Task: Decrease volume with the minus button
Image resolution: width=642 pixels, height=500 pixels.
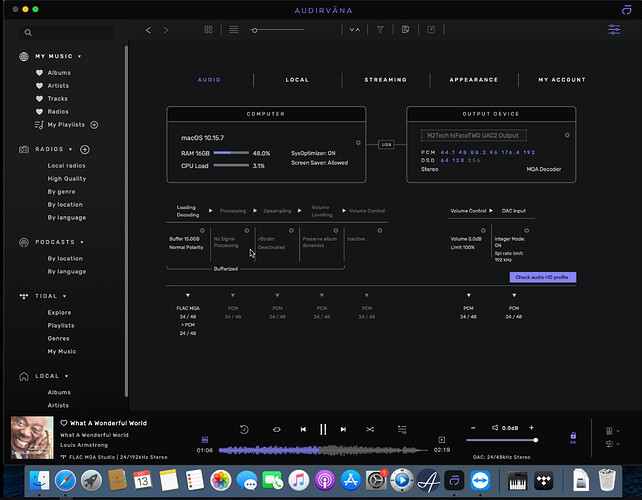Action: [x=473, y=428]
